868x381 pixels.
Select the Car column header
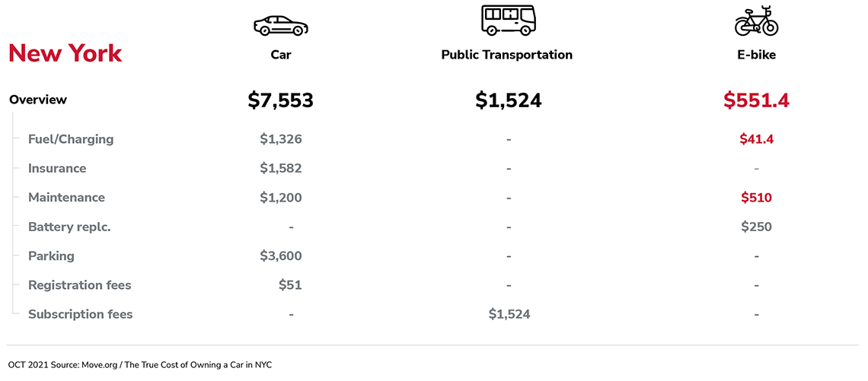[280, 55]
